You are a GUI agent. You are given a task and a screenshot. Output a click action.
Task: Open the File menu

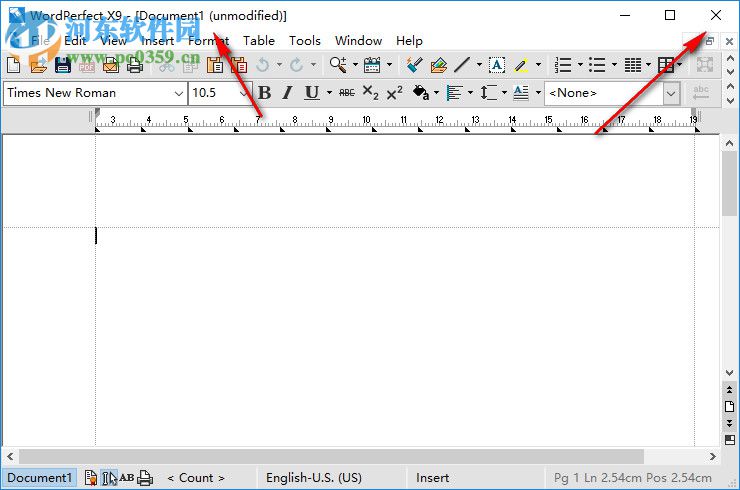[40, 41]
